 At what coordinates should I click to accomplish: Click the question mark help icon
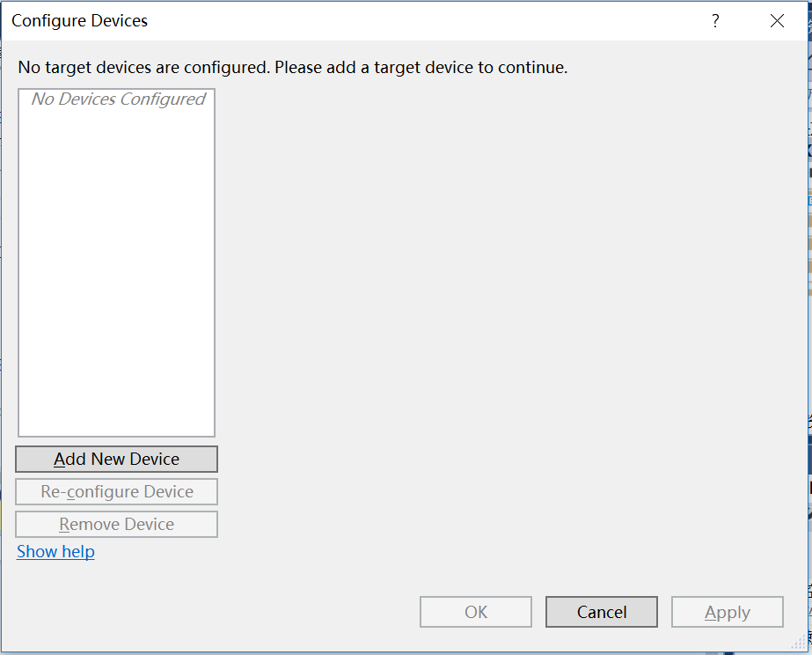coord(715,21)
